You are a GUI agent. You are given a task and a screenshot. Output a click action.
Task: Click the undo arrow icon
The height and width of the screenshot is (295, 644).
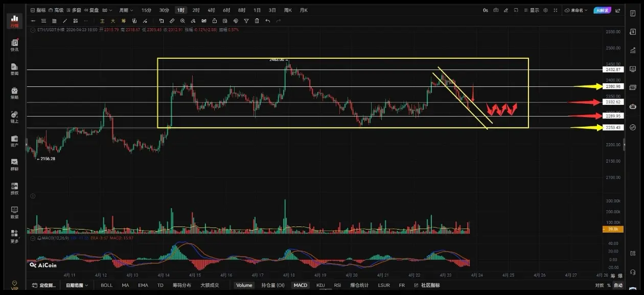[x=268, y=21]
